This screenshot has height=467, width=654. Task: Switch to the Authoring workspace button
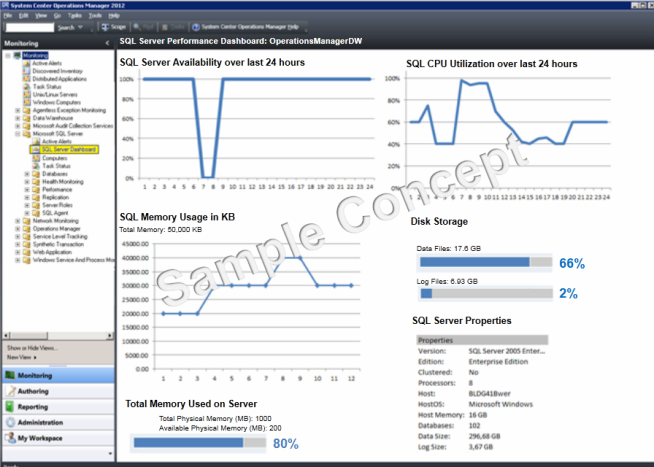58,391
